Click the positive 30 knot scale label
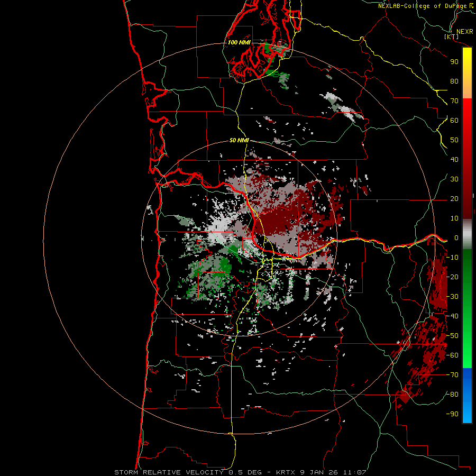Image resolution: width=476 pixels, height=476 pixels. [x=454, y=179]
